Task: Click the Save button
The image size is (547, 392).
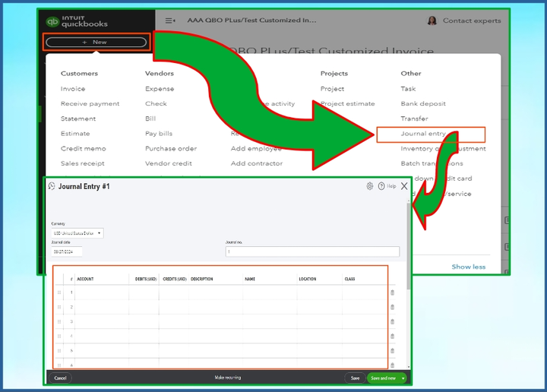Action: tap(355, 378)
